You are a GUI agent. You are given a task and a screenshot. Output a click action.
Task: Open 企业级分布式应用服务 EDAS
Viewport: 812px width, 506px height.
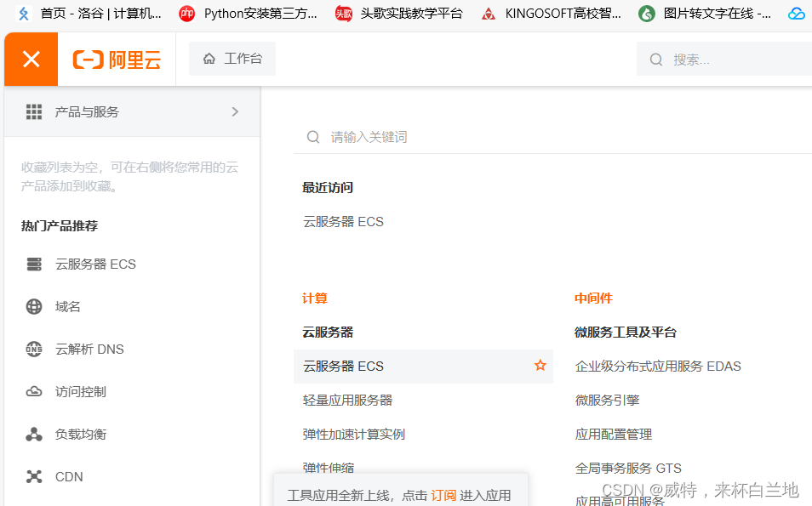[x=658, y=367]
